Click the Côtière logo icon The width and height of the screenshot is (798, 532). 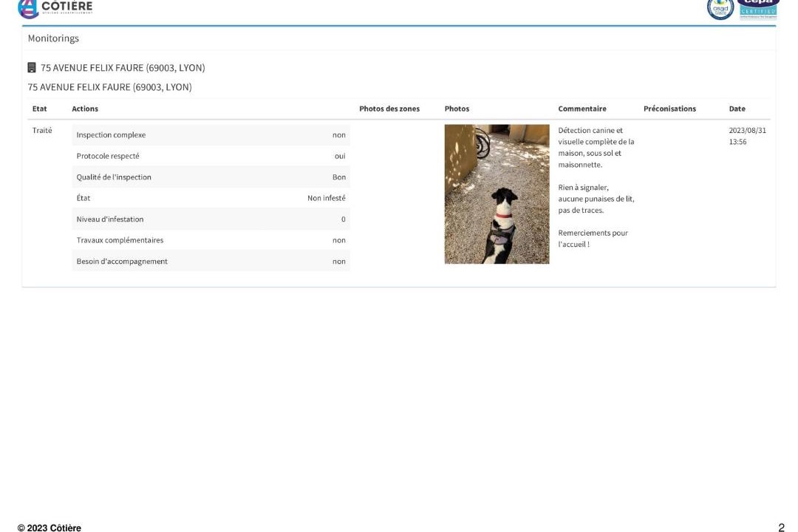27,8
